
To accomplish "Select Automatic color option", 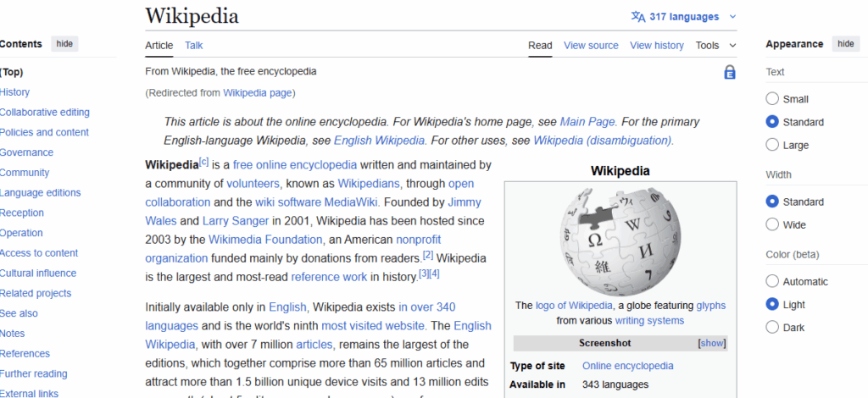I will (772, 281).
